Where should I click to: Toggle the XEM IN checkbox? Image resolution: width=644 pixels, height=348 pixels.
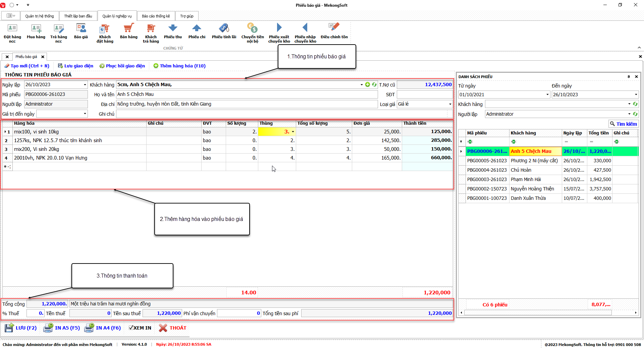(x=131, y=328)
